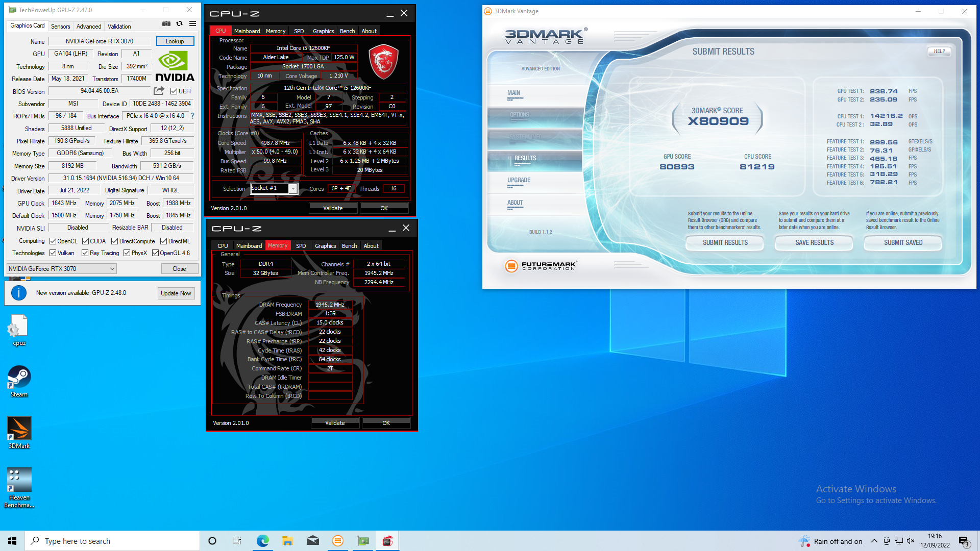
Task: Click the 3DMark Vantage taskbar icon
Action: (x=337, y=541)
